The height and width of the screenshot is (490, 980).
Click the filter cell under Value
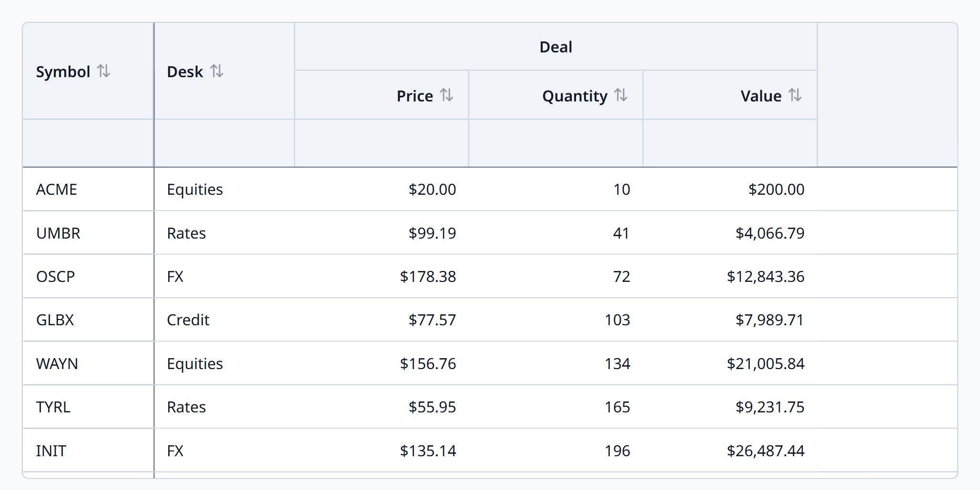click(730, 143)
